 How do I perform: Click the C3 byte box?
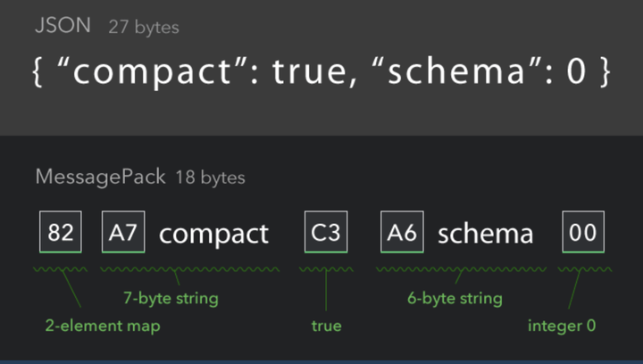[x=325, y=234]
